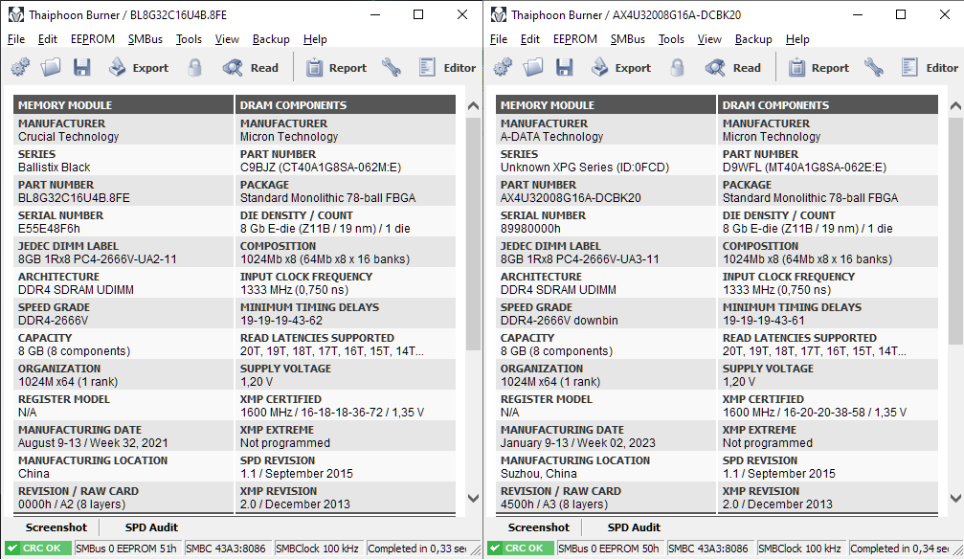Click padlock icon in BL8G32C16U4B window
The width and height of the screenshot is (964, 560).
[195, 67]
